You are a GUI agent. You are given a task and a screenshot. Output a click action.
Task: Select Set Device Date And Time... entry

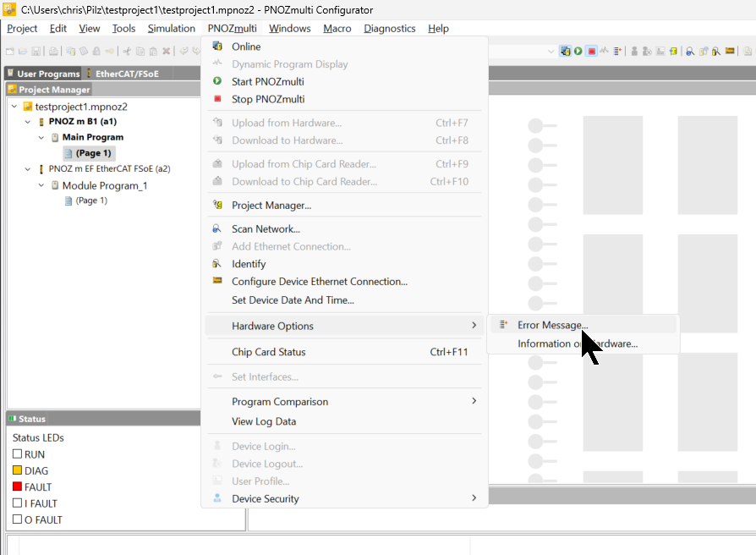tap(344, 300)
